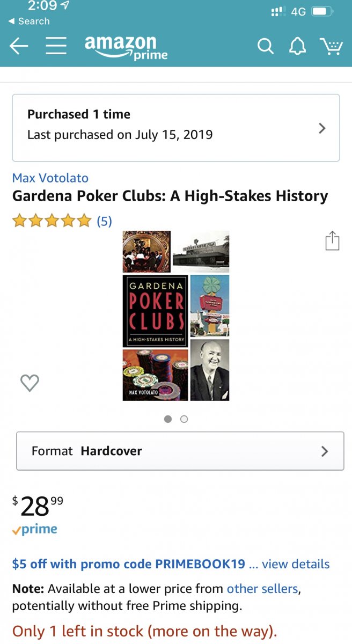Open the shopping cart
The width and height of the screenshot is (352, 644).
coord(331,46)
